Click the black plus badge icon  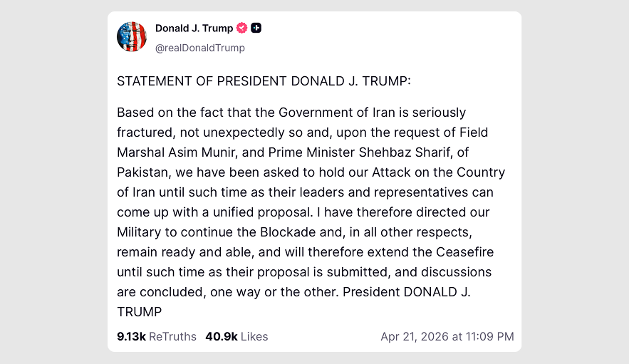tap(256, 28)
